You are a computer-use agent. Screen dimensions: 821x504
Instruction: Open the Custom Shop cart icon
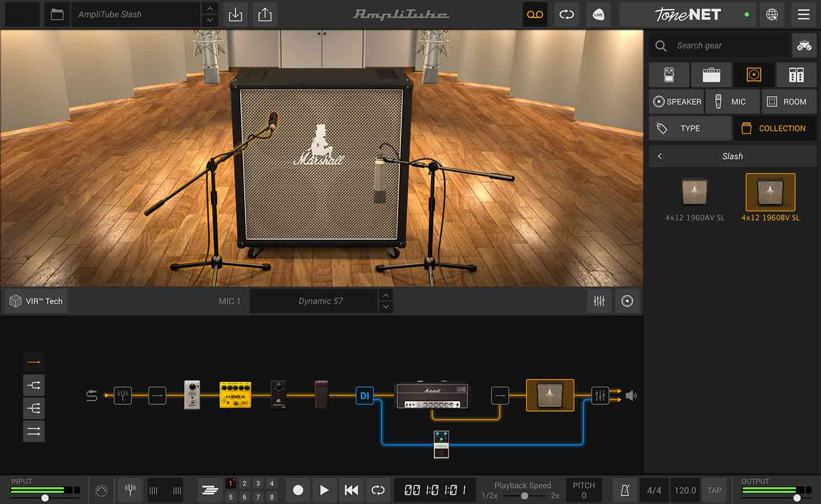(x=804, y=45)
